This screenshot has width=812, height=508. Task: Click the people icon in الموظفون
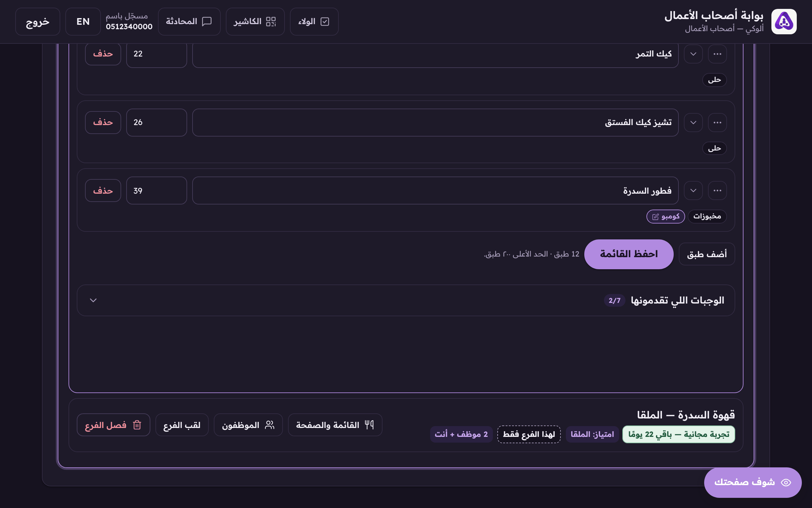click(269, 425)
